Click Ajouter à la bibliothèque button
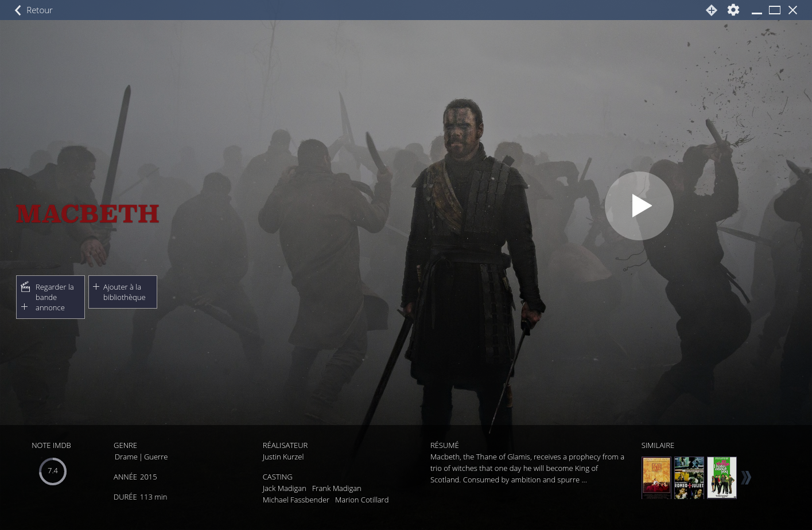812x530 pixels. [123, 292]
